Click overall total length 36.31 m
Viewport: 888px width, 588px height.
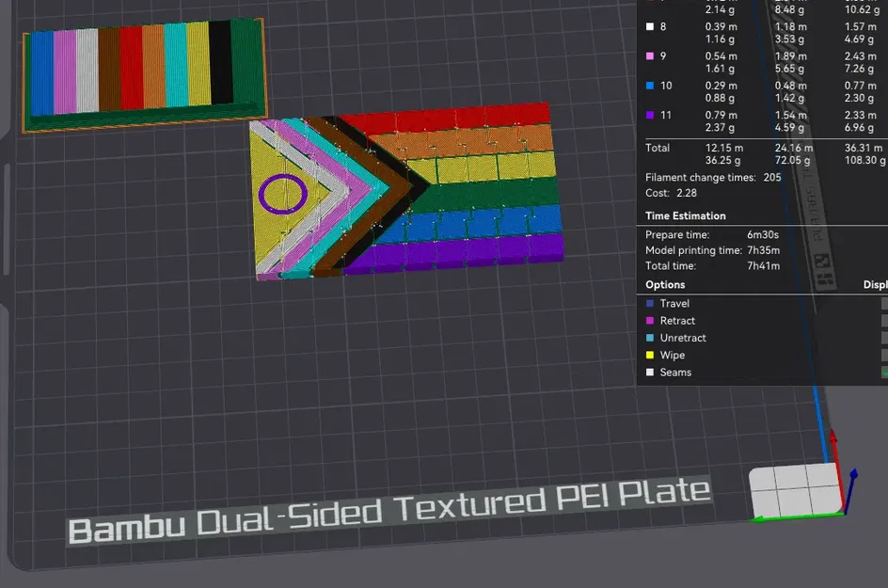(x=864, y=148)
